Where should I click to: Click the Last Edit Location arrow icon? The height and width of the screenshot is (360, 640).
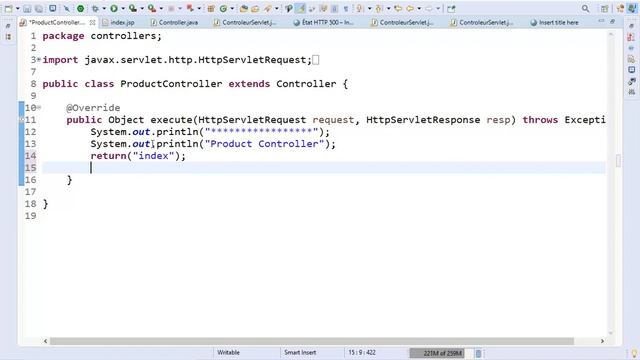click(x=398, y=9)
